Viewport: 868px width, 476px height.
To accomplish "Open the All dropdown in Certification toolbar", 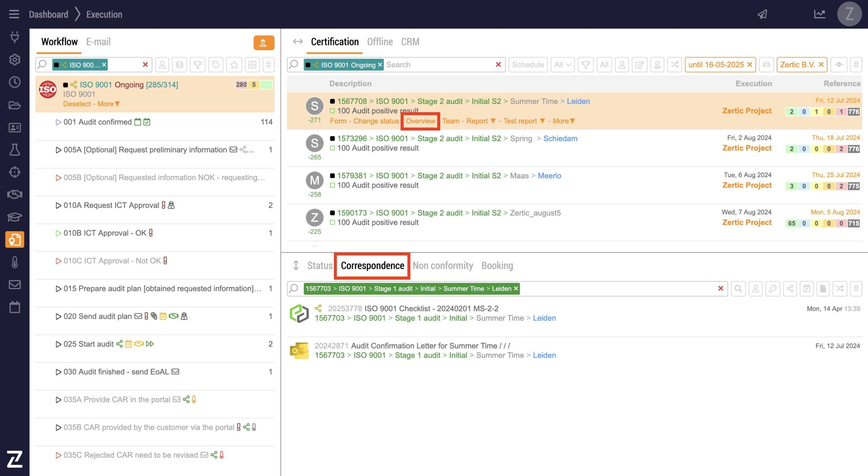I will coord(563,65).
